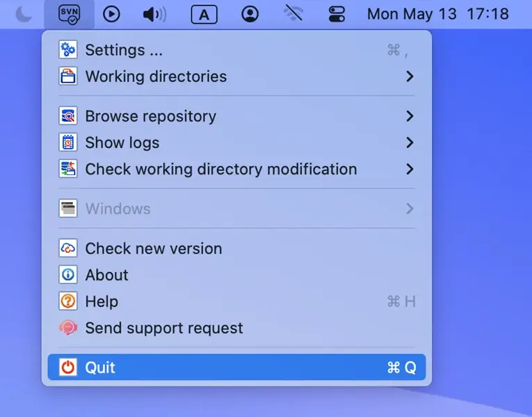Click the SVN menu bar icon

[70, 14]
